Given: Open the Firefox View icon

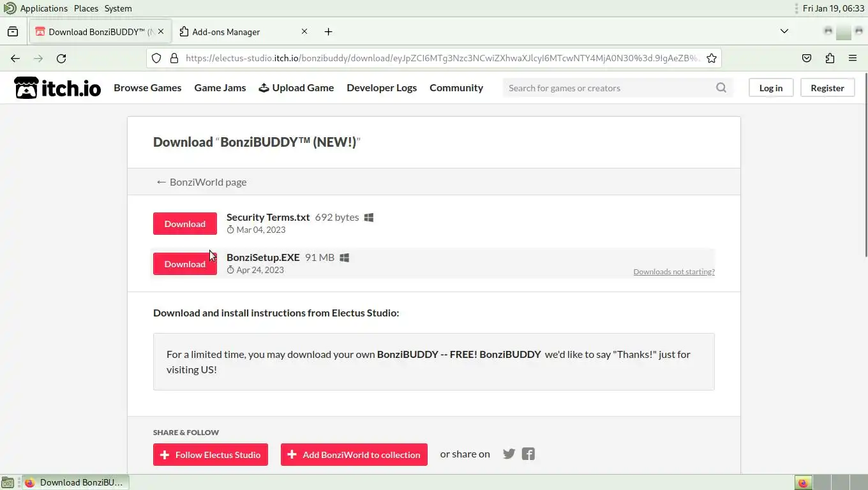Looking at the screenshot, I should (13, 31).
